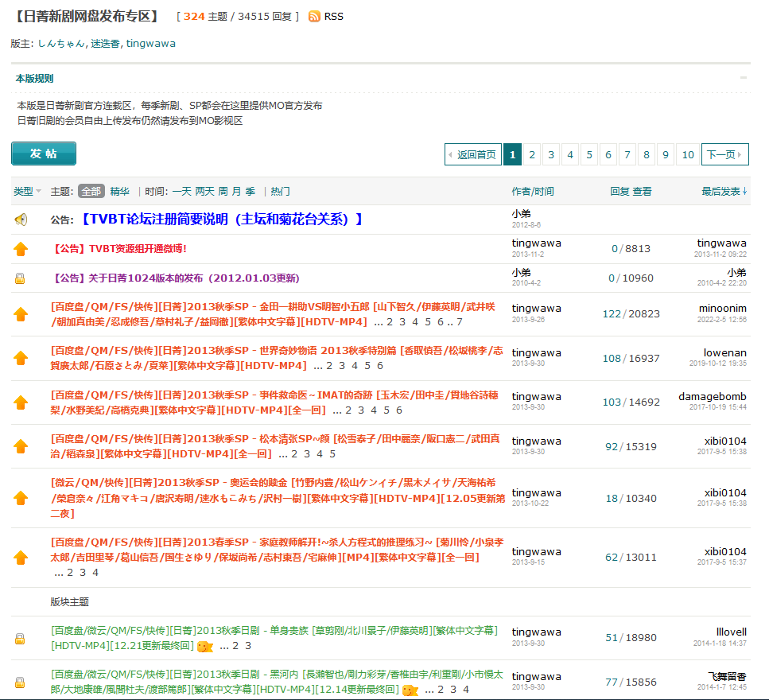Collapse the 本版规则 rules panel
The height and width of the screenshot is (700, 769).
point(744,78)
